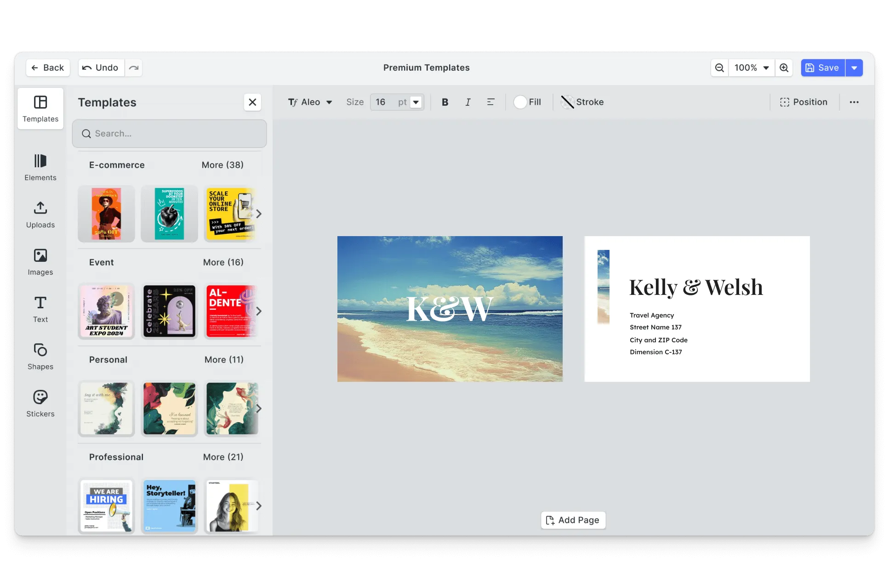
Task: Select the narrow beach image strip
Action: pos(604,287)
